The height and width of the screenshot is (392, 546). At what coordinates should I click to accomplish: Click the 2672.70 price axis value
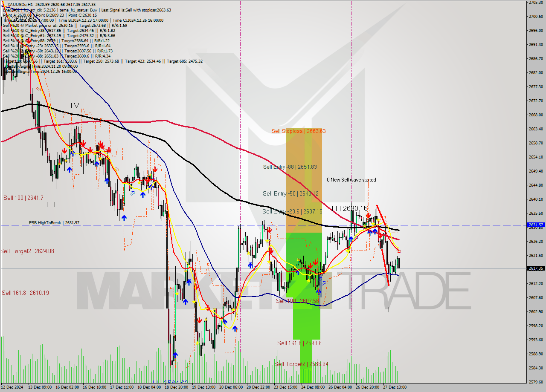536,101
